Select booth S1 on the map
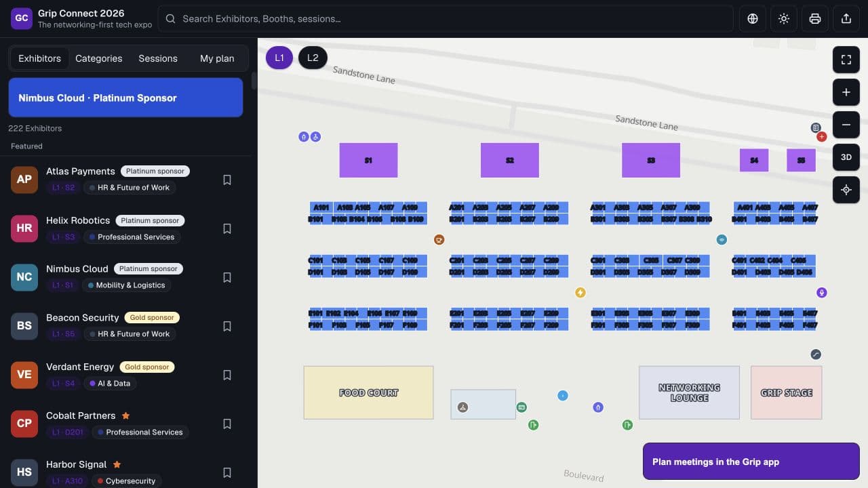The width and height of the screenshot is (868, 488). click(368, 161)
